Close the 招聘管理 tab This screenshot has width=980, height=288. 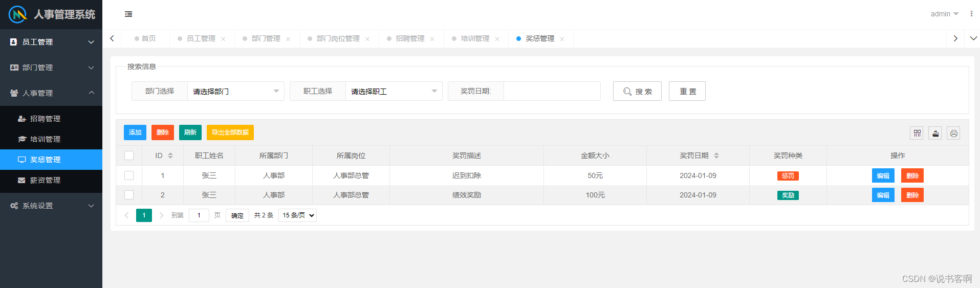coord(432,39)
